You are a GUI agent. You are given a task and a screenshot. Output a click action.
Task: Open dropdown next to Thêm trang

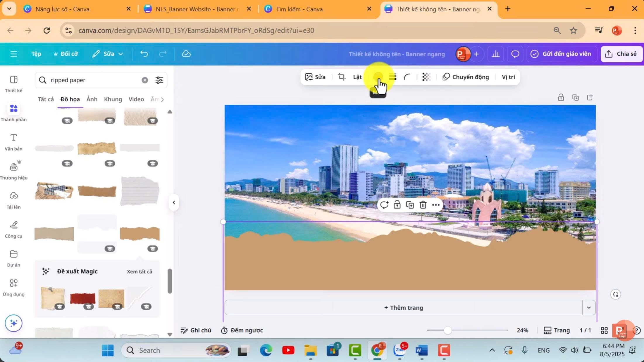[589, 308]
